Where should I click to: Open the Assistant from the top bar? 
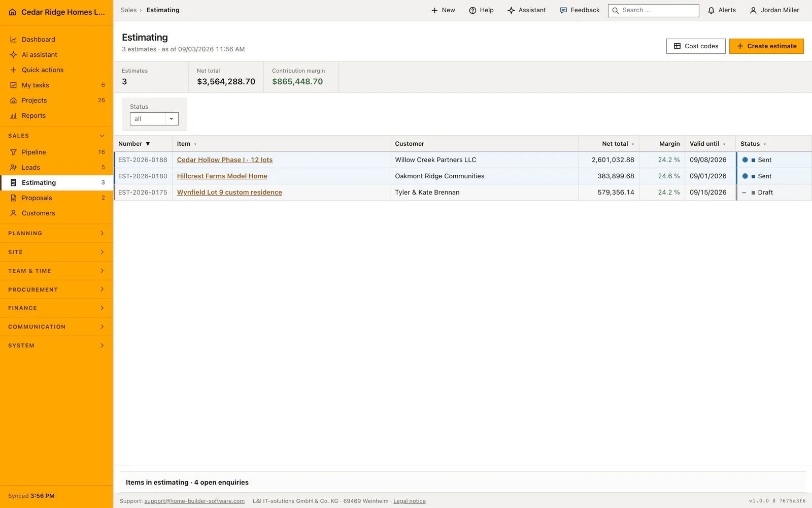point(527,10)
